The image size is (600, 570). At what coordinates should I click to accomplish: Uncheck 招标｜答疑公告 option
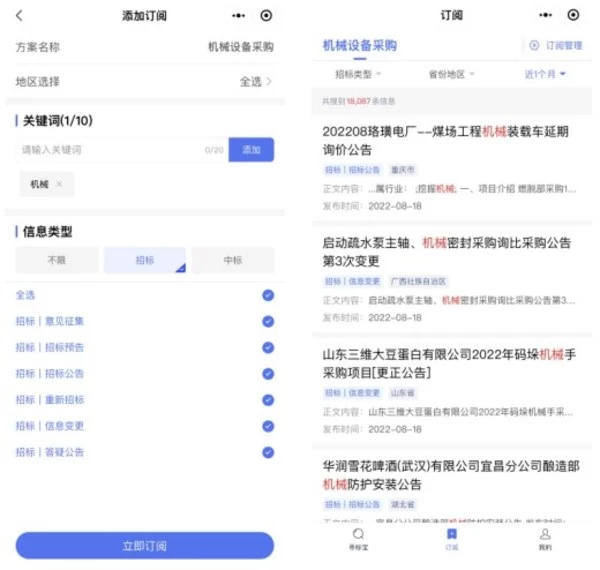coord(268,452)
